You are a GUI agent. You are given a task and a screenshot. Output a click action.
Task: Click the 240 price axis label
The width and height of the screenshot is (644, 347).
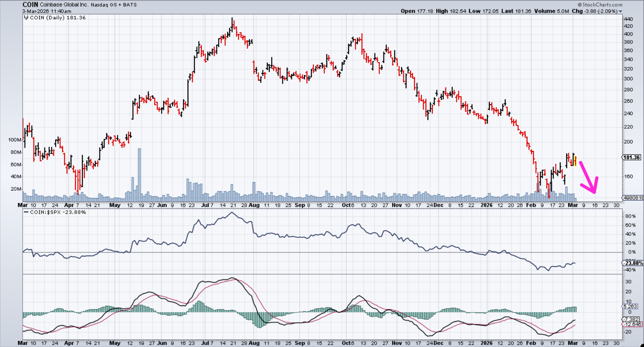629,113
